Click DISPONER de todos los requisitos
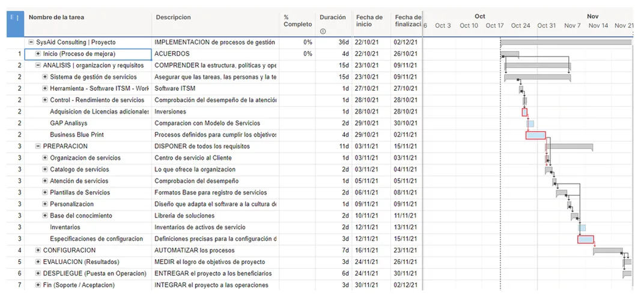The image size is (644, 306). [x=202, y=146]
